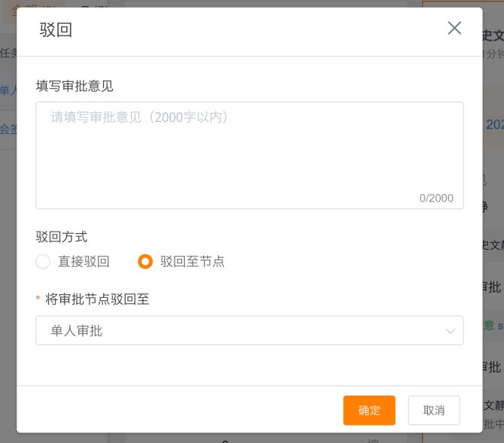This screenshot has width=504, height=443.
Task: Click the 将审批节点驳回至 field label
Action: [x=97, y=299]
